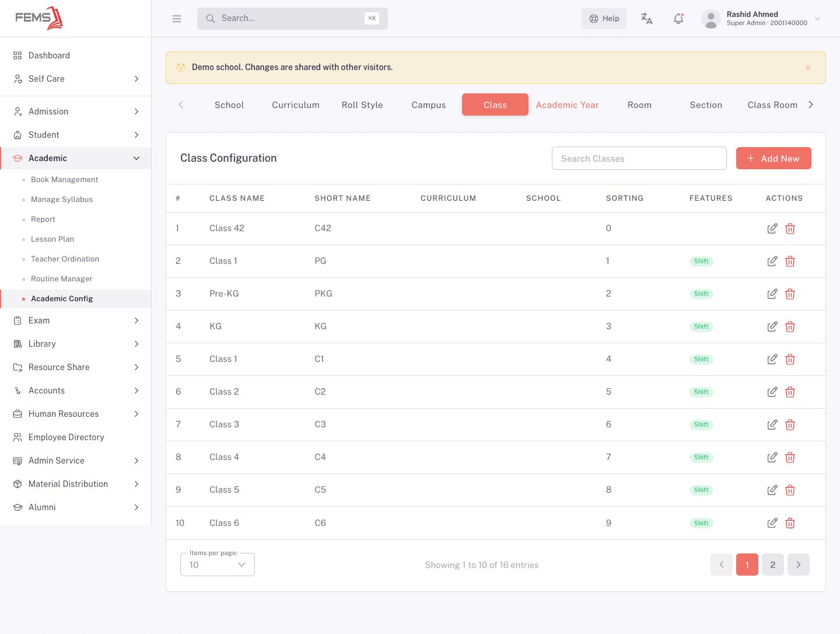Collapse the Academic sidebar section
Screen dimensions: 840x634
click(76, 158)
